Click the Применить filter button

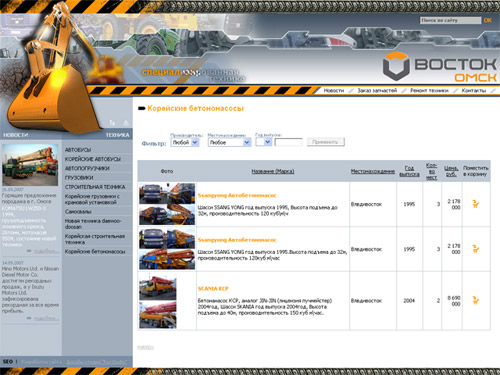click(326, 142)
